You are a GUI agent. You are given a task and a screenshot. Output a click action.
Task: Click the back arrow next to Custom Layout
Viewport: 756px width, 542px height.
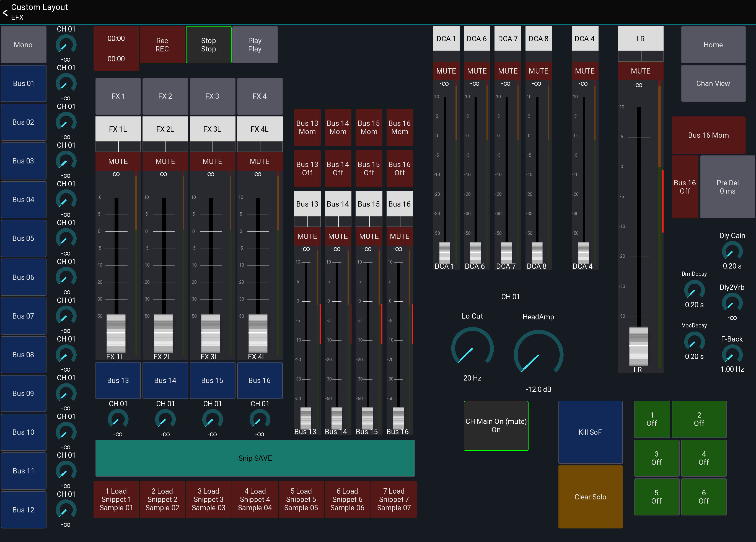tap(5, 13)
